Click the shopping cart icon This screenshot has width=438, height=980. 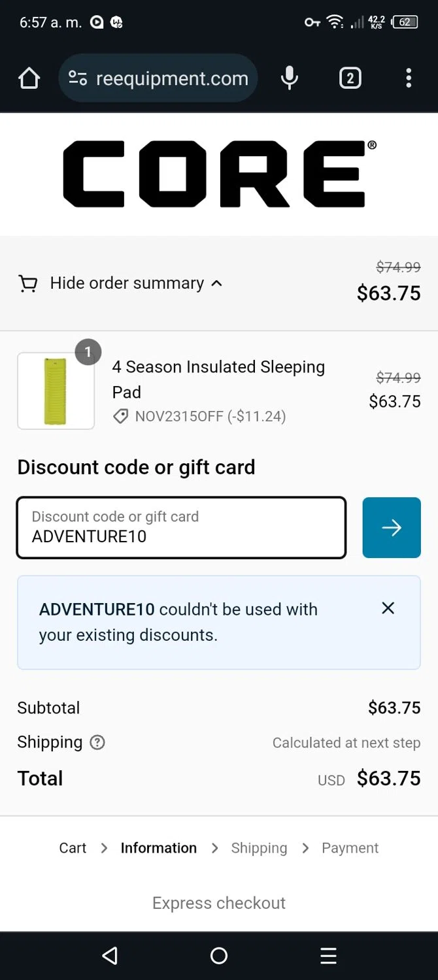point(27,284)
